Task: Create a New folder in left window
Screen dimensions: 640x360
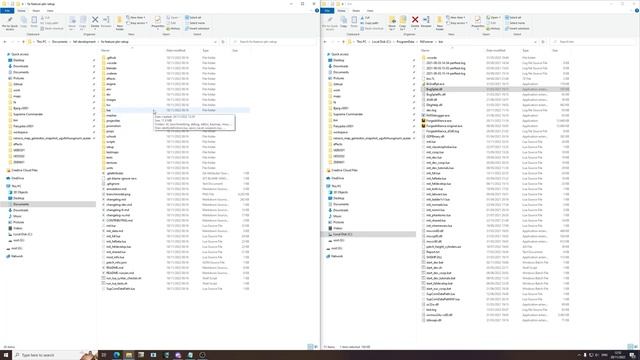Action: coord(120,23)
